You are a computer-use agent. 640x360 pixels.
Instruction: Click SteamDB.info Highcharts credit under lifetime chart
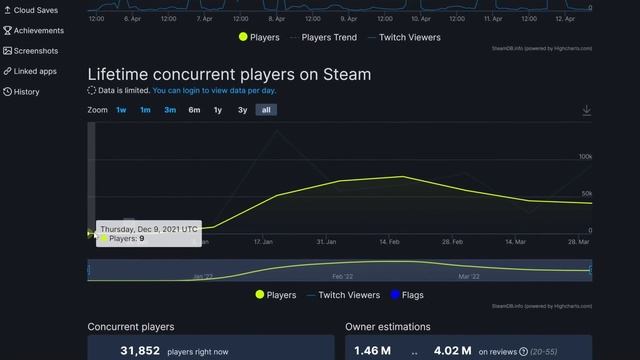point(542,306)
